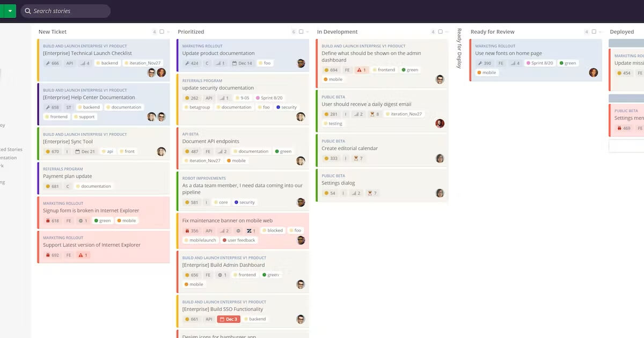Open the Prioritized column options chevron

coord(307,32)
